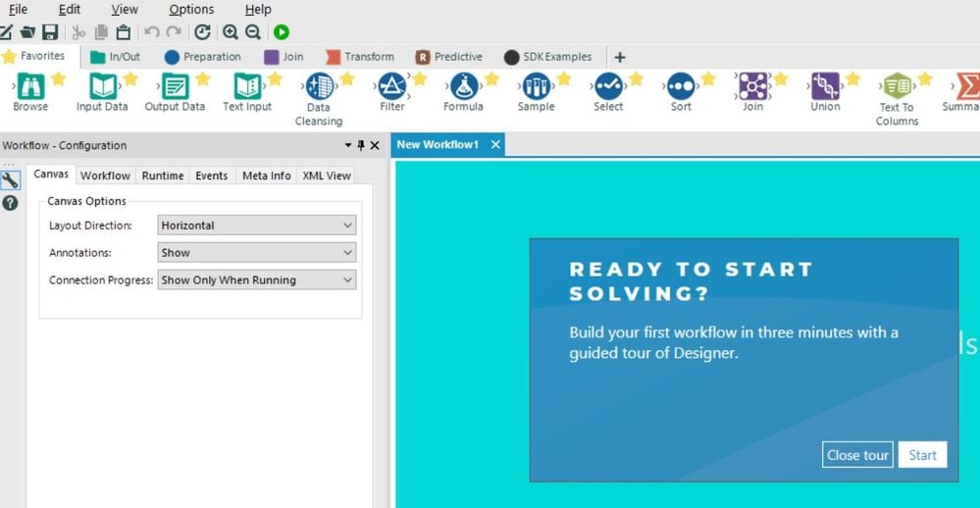The image size is (980, 508).
Task: Toggle favorite star on Data Cleansing tool
Action: click(347, 78)
